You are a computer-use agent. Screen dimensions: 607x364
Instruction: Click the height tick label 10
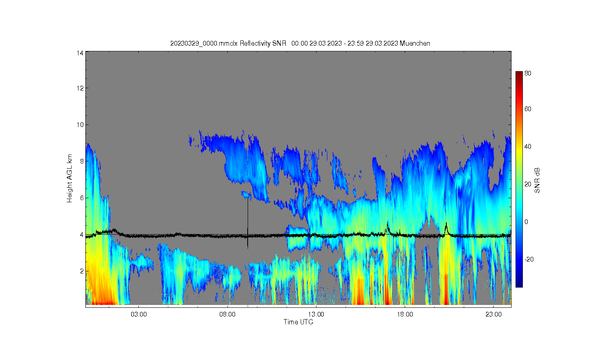81,125
